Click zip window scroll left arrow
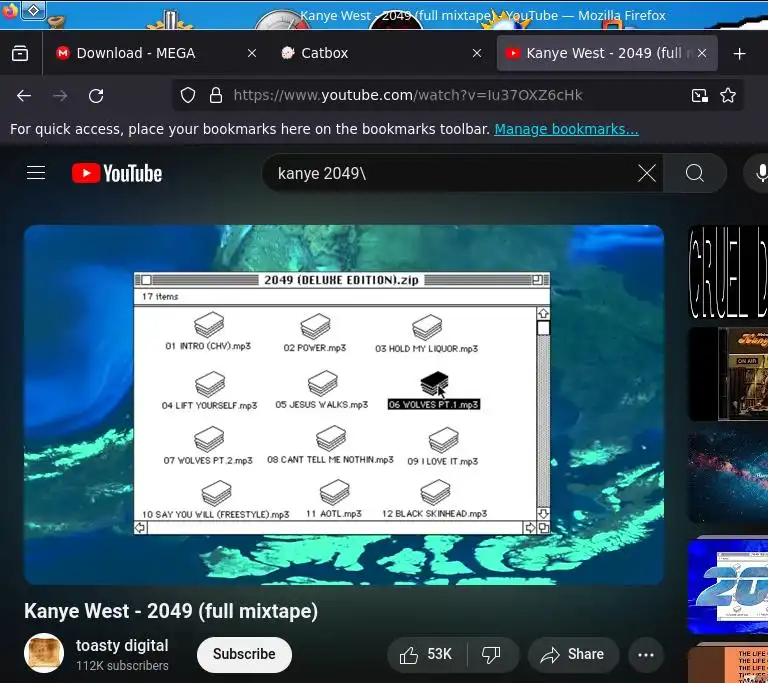This screenshot has height=683, width=768. tap(140, 528)
